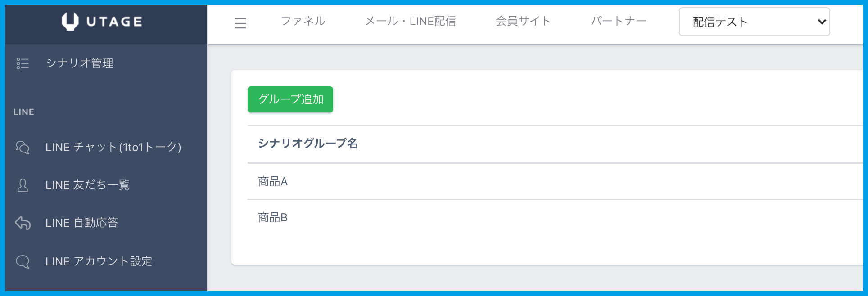868x296 pixels.
Task: Open the 商品B scenario group
Action: pos(273,218)
